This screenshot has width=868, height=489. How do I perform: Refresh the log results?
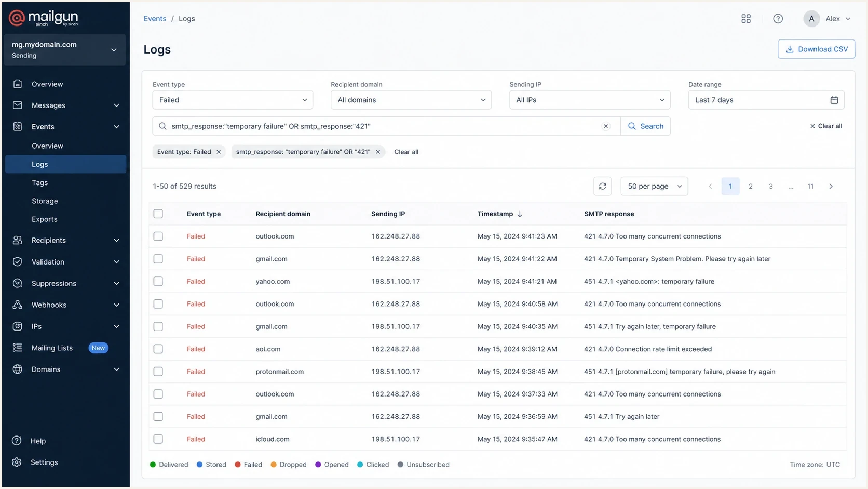coord(602,186)
